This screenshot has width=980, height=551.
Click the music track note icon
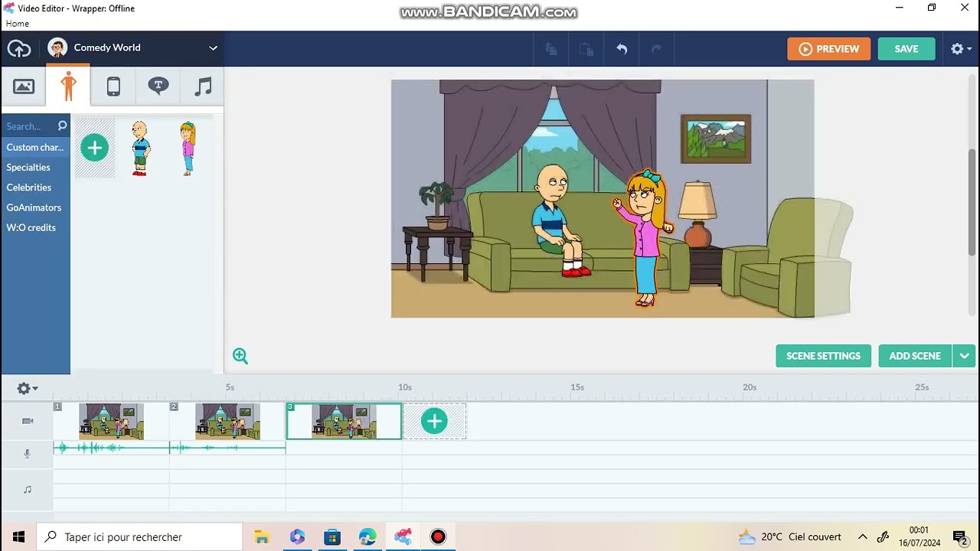[x=28, y=489]
